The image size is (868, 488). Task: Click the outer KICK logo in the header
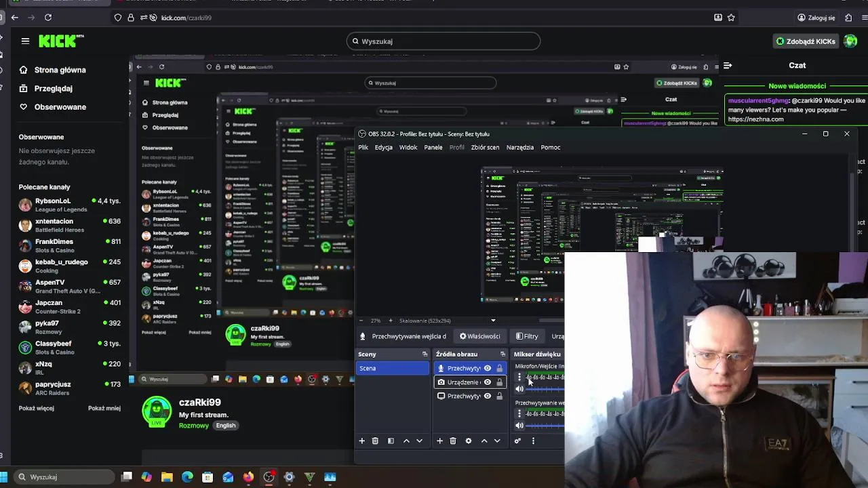pos(61,41)
